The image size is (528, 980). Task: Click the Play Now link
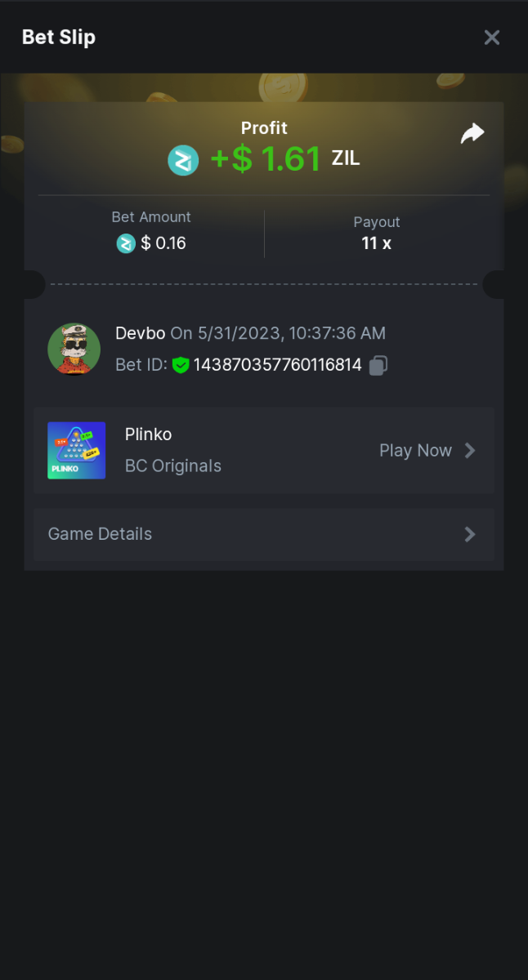click(x=415, y=451)
